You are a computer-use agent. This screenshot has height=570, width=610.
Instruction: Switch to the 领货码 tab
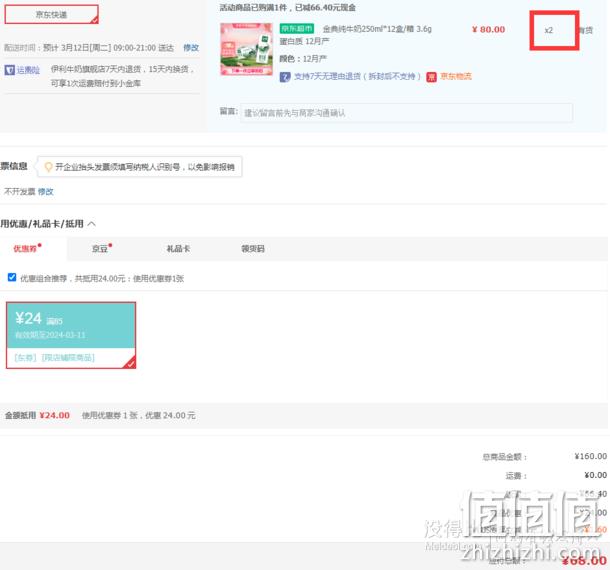pos(253,249)
